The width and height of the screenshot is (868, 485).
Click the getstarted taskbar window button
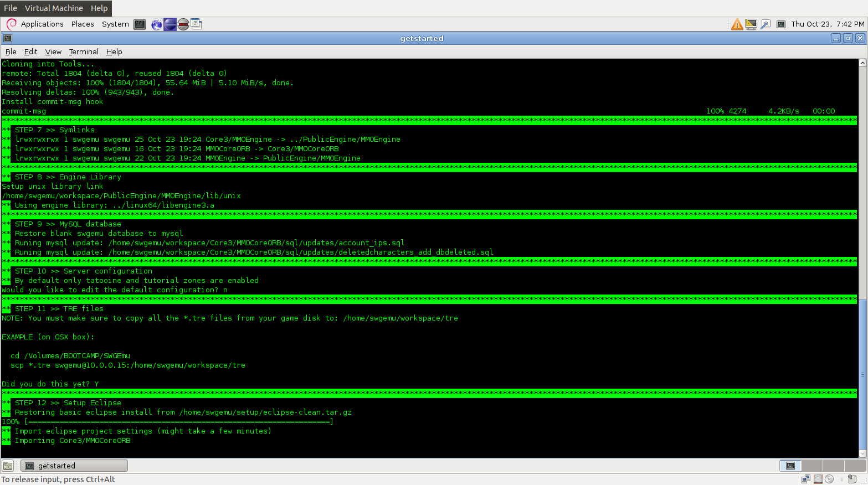[74, 466]
